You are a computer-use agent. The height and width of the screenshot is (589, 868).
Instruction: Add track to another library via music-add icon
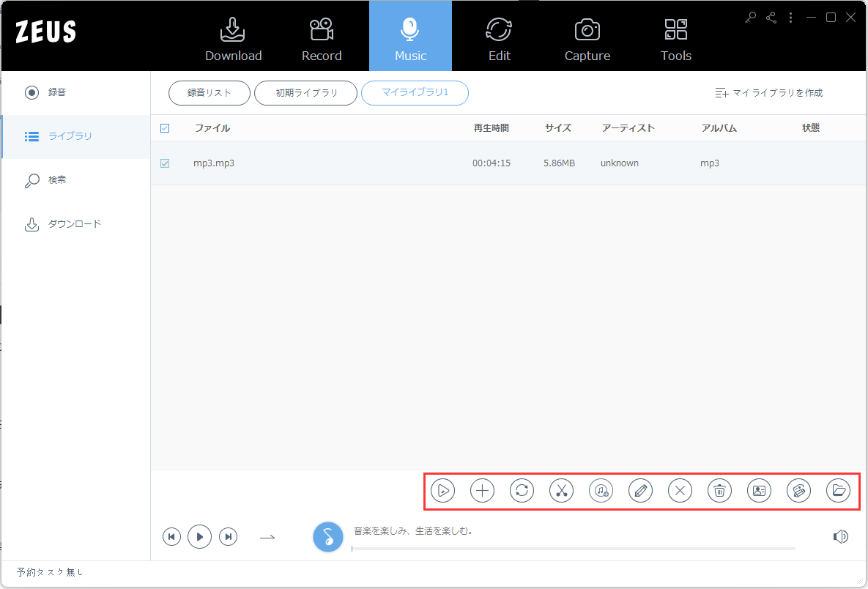point(601,490)
